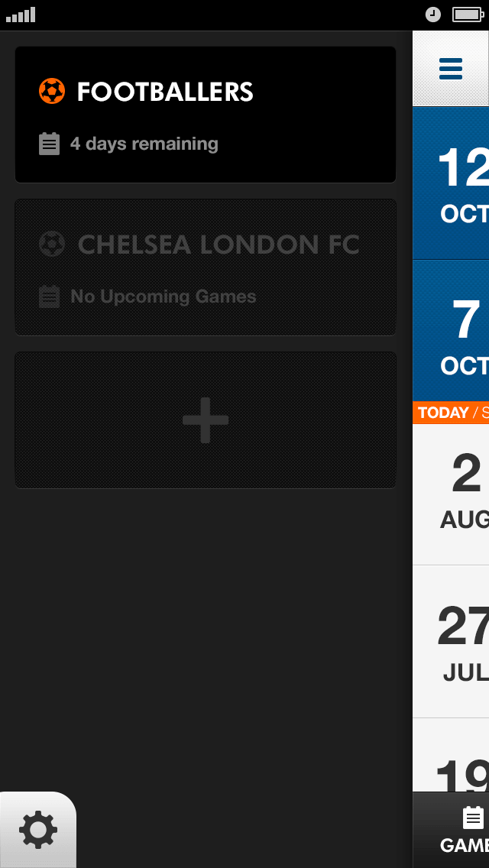Image resolution: width=489 pixels, height=868 pixels.
Task: Tap the orange TODAY divider bar
Action: 451,413
